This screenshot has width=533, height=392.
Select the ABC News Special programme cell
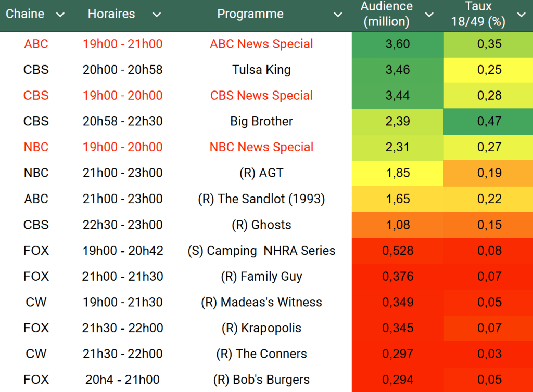(261, 44)
